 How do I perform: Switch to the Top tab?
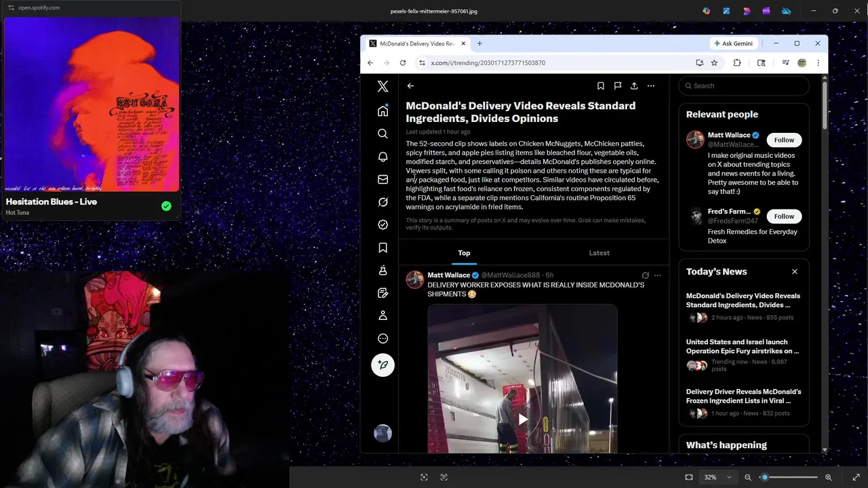[x=464, y=253]
